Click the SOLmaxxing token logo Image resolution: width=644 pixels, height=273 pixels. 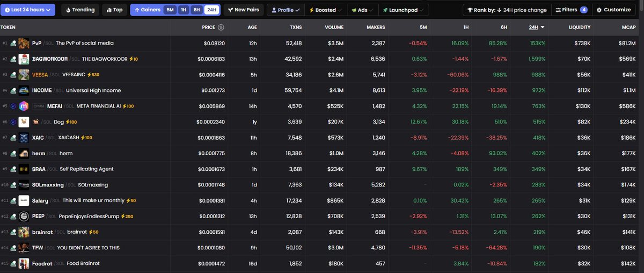pos(24,185)
